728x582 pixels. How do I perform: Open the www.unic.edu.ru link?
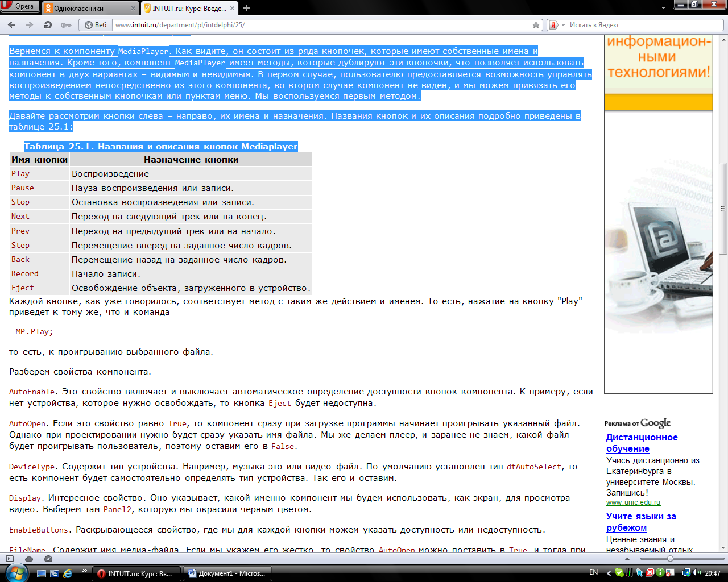click(633, 502)
